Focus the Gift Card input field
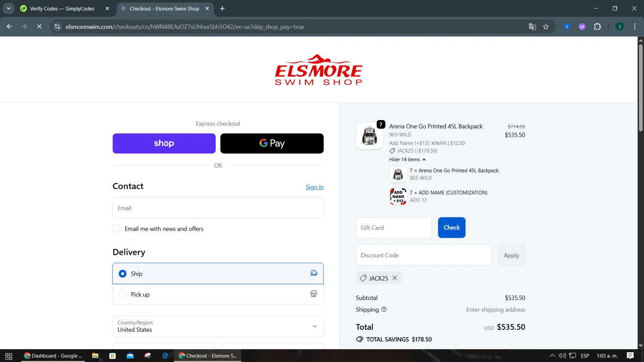Screen dimensions: 644x362 point(394,228)
